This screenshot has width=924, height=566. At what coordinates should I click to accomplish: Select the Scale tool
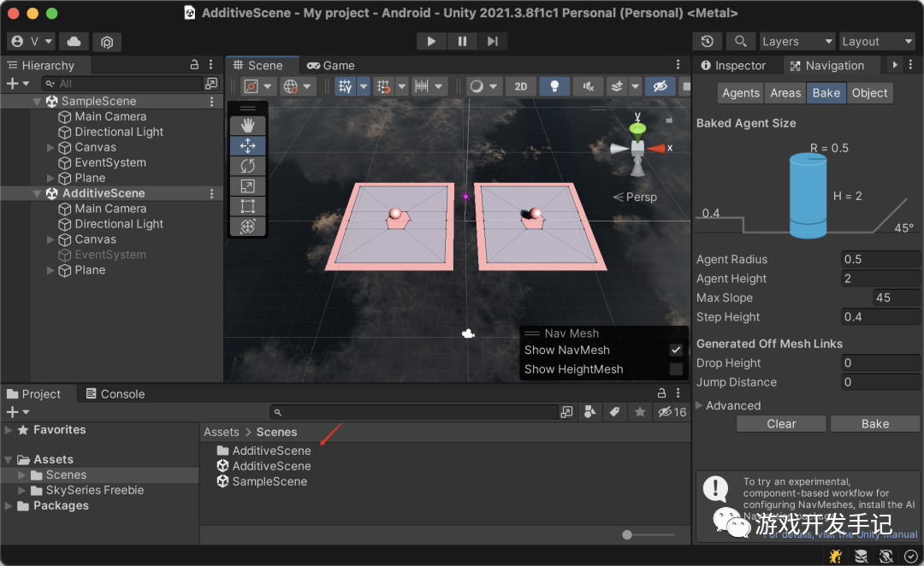click(247, 186)
